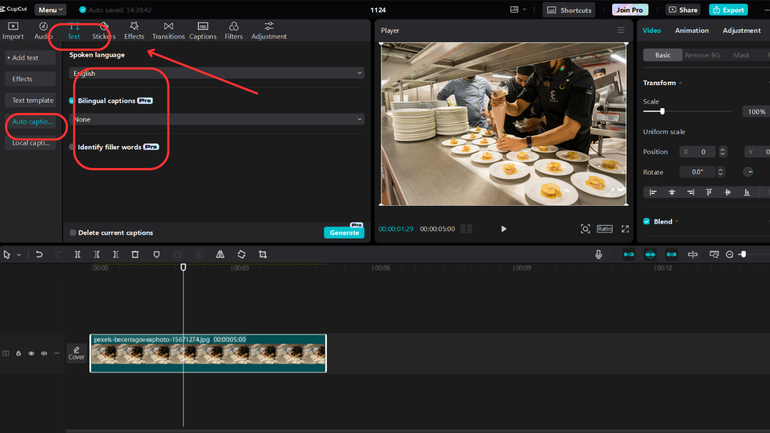Click the microphone record voiceover icon
This screenshot has height=433, width=770.
pyautogui.click(x=598, y=255)
